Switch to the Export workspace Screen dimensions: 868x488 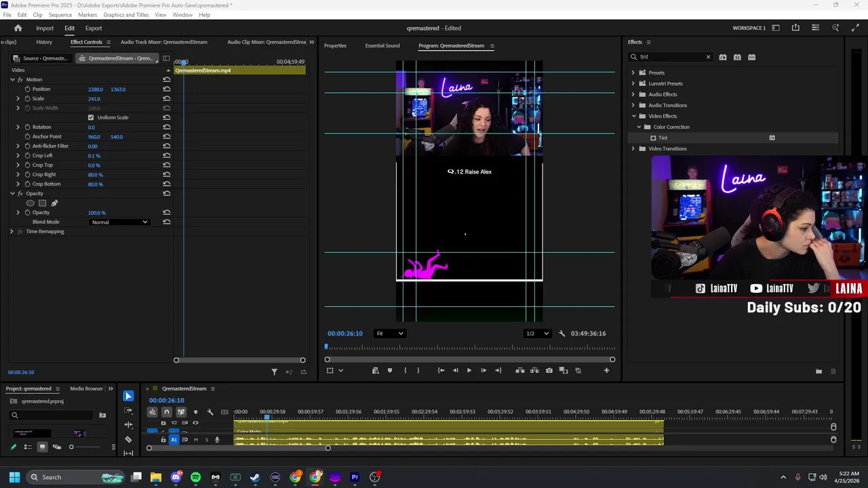point(94,28)
